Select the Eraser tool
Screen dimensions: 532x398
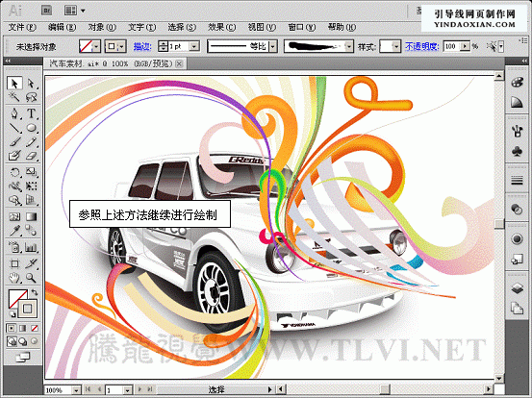[x=31, y=156]
